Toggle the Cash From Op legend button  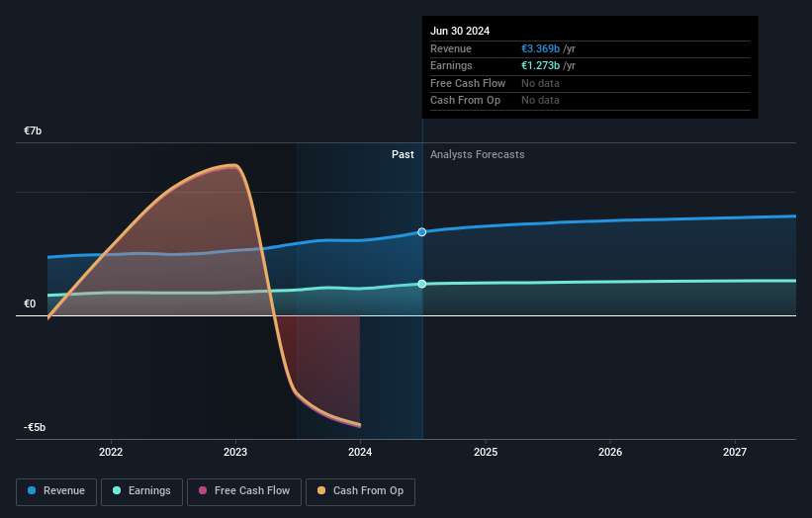click(360, 491)
